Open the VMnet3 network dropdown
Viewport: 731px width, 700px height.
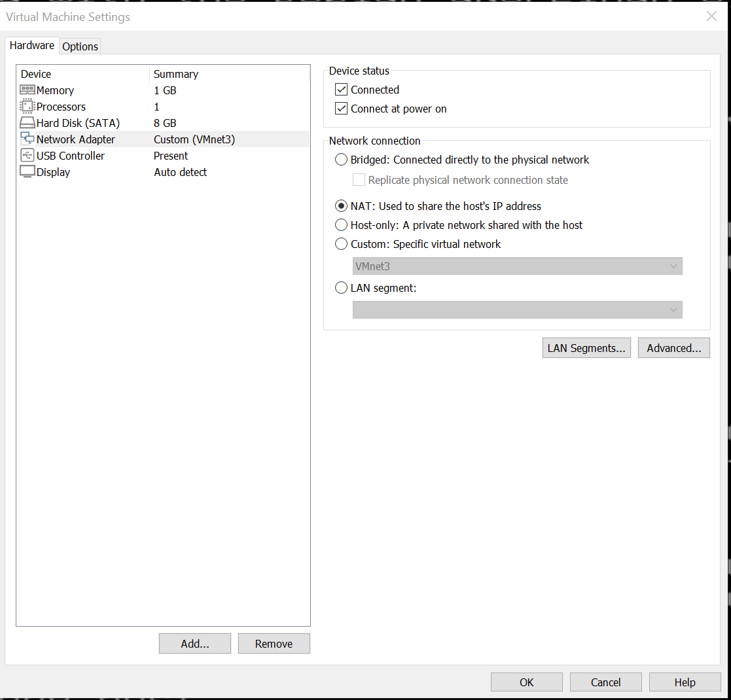tap(517, 266)
